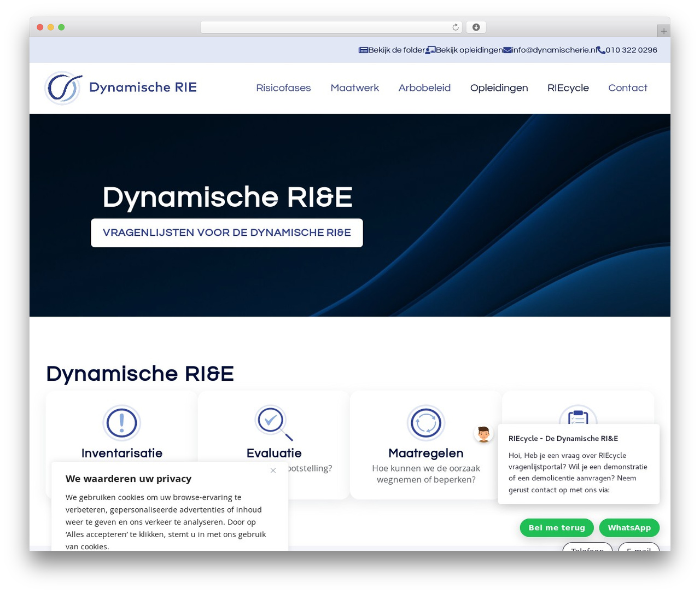Screen dimensions: 700x593
Task: Click the browser address bar
Action: tap(331, 27)
